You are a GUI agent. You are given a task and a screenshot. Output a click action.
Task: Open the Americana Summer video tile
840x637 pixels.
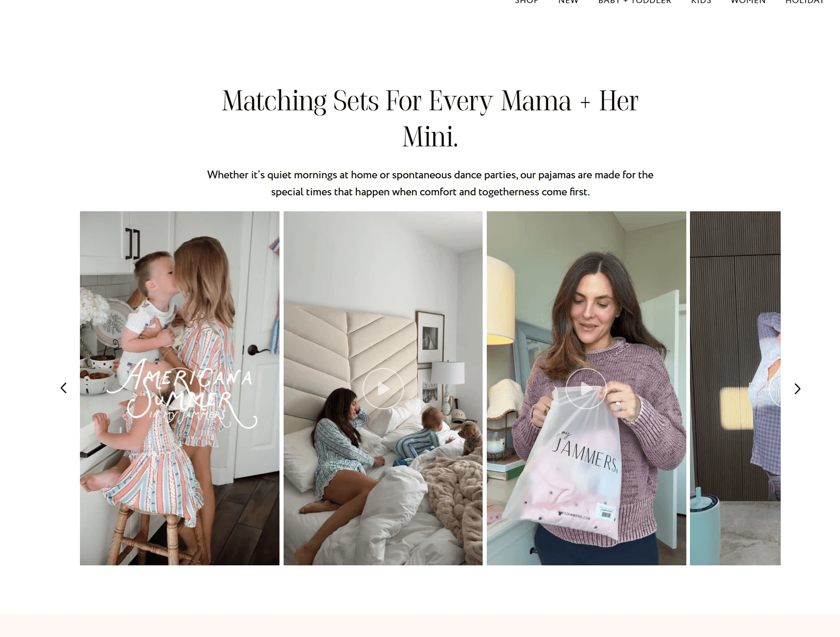[x=179, y=388]
